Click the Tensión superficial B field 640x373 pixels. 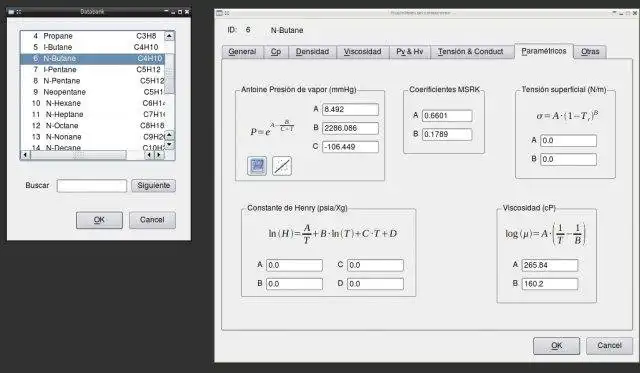568,160
